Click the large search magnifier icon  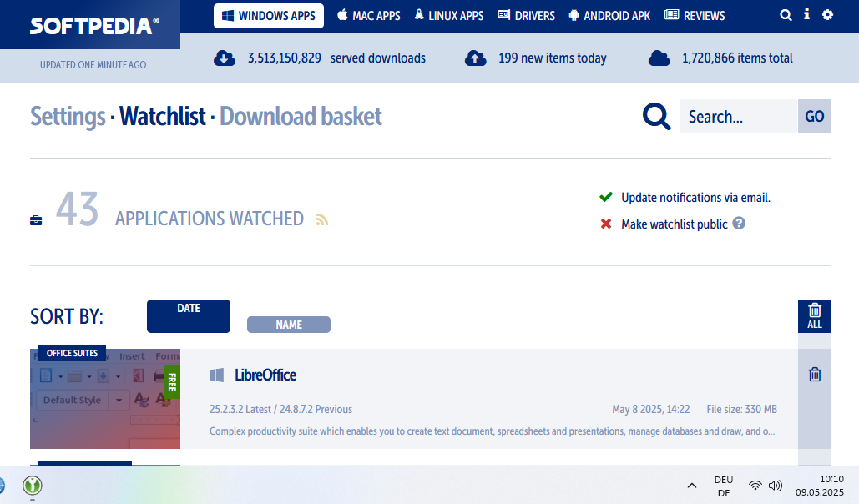(656, 116)
